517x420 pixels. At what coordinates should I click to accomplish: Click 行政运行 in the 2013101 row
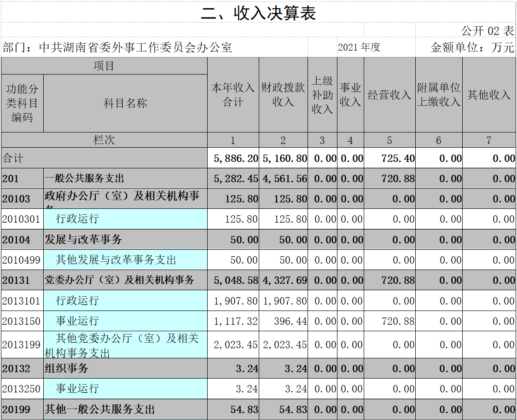[125, 301]
